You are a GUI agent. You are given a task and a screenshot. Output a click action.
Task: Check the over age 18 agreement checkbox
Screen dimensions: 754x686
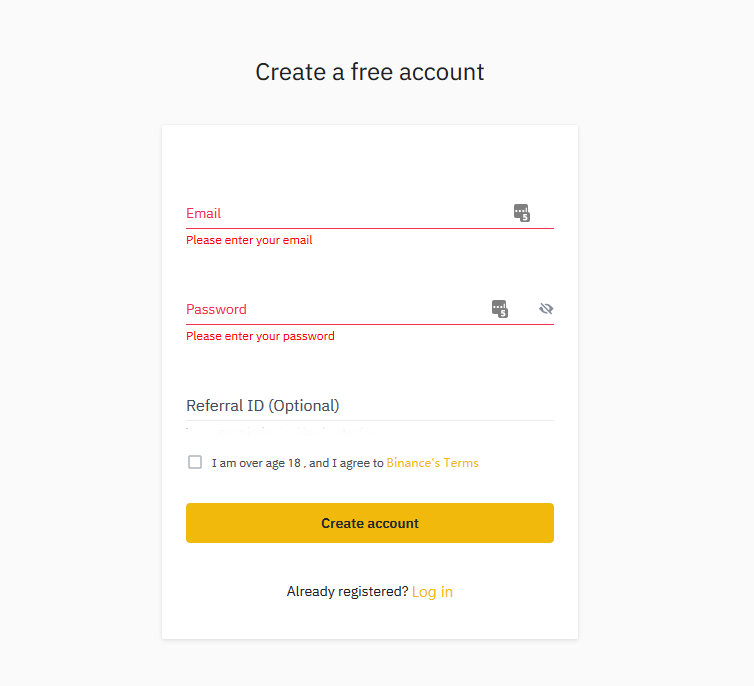pos(195,462)
